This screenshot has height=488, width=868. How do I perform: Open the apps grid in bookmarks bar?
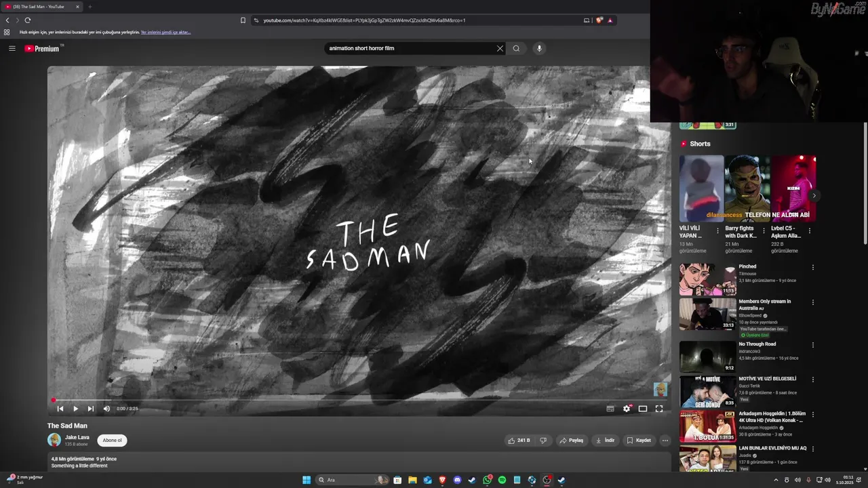coord(7,32)
